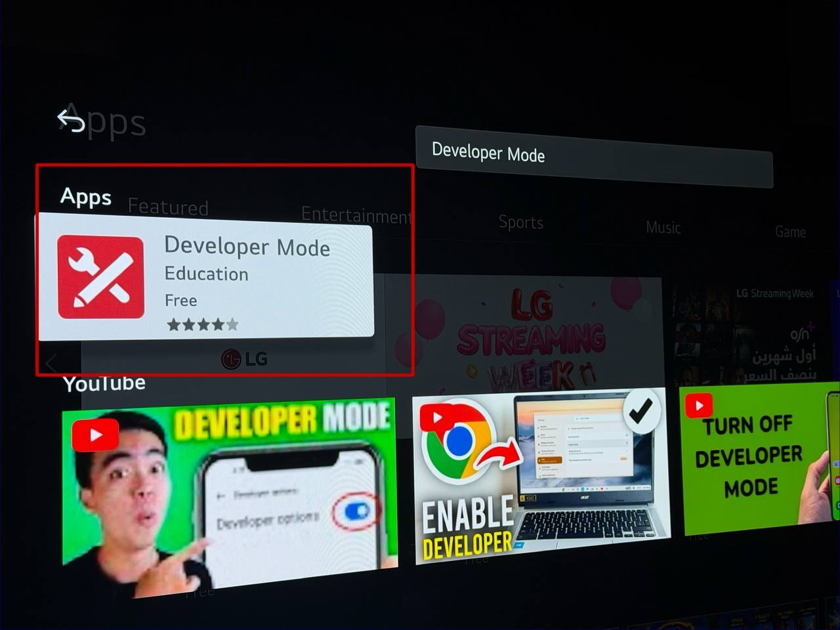Select the Entertainment tab

pyautogui.click(x=356, y=215)
